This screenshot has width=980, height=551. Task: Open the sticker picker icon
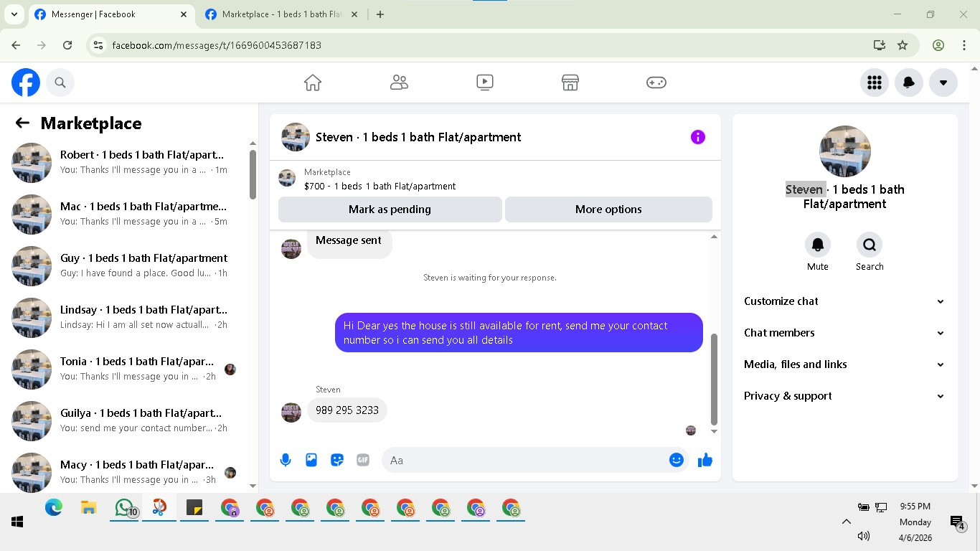tap(337, 460)
